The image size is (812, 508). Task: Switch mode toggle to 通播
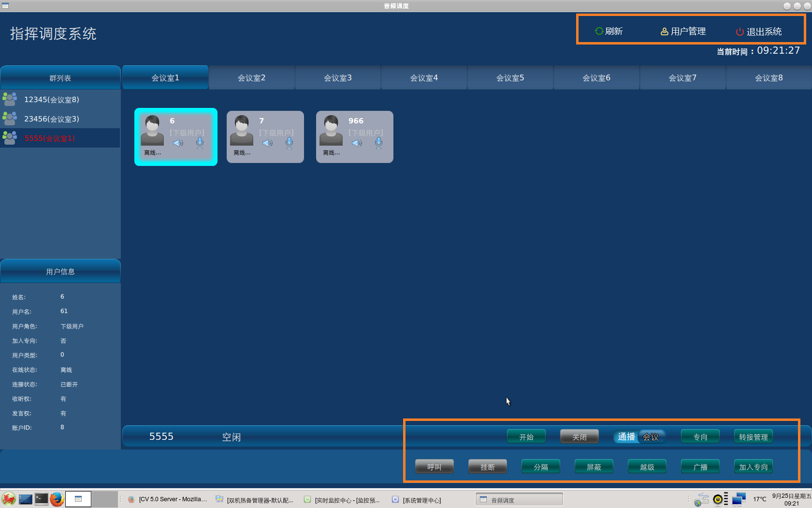pyautogui.click(x=626, y=437)
